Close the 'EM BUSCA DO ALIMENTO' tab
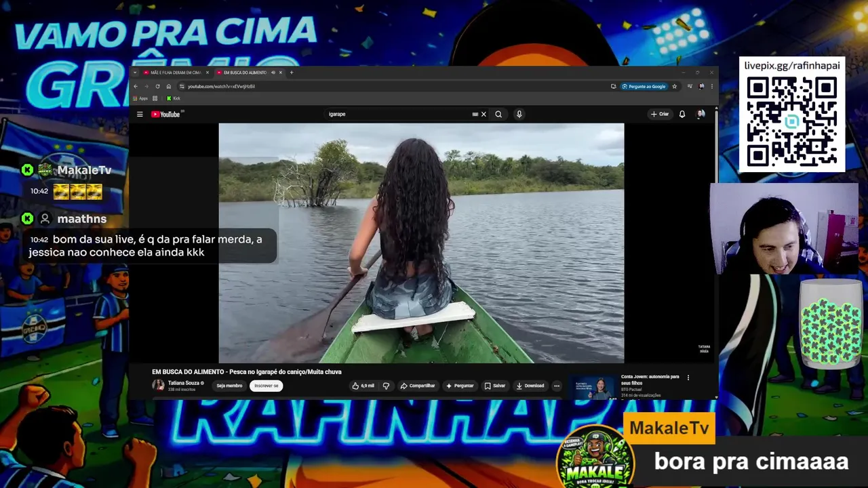 [x=281, y=73]
